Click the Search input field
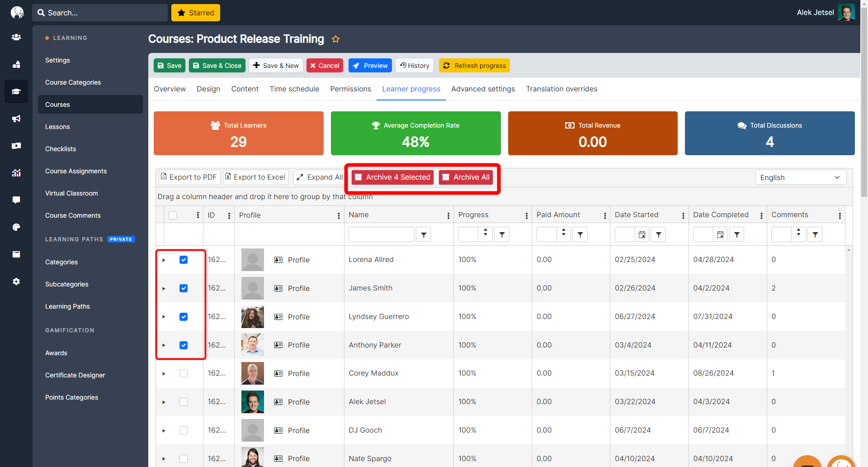Screen dimensions: 868x467 point(104,13)
